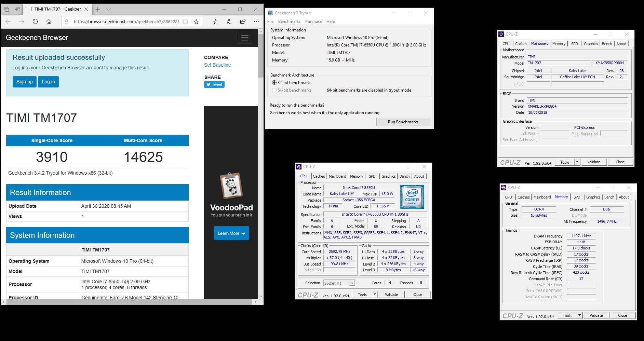
Task: Open the Help menu in Geekbench 3
Action: tap(331, 22)
